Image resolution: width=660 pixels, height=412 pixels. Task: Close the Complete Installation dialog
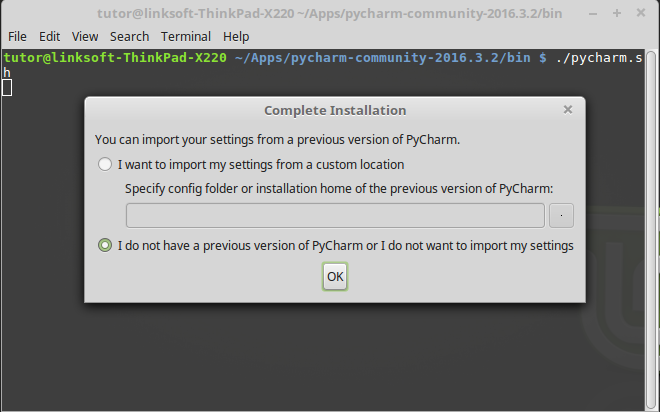tap(568, 110)
